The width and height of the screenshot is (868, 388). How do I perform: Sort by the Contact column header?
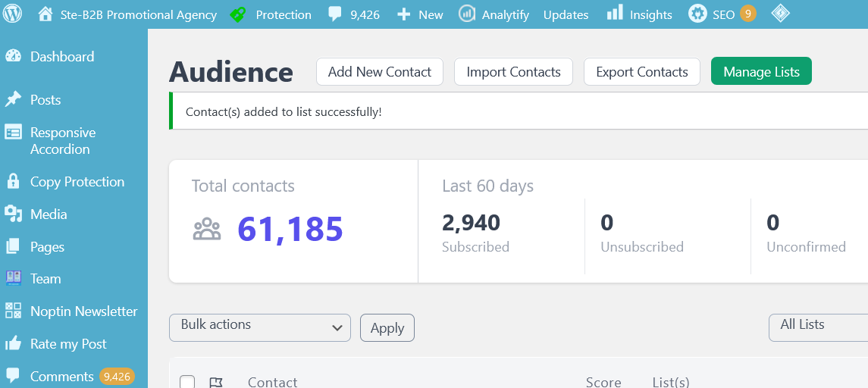272,382
